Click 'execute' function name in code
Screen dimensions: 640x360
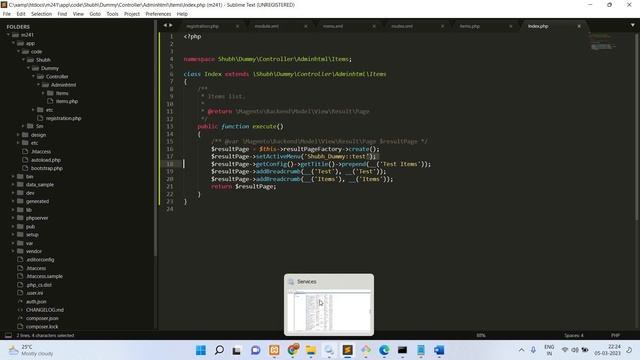pyautogui.click(x=264, y=127)
